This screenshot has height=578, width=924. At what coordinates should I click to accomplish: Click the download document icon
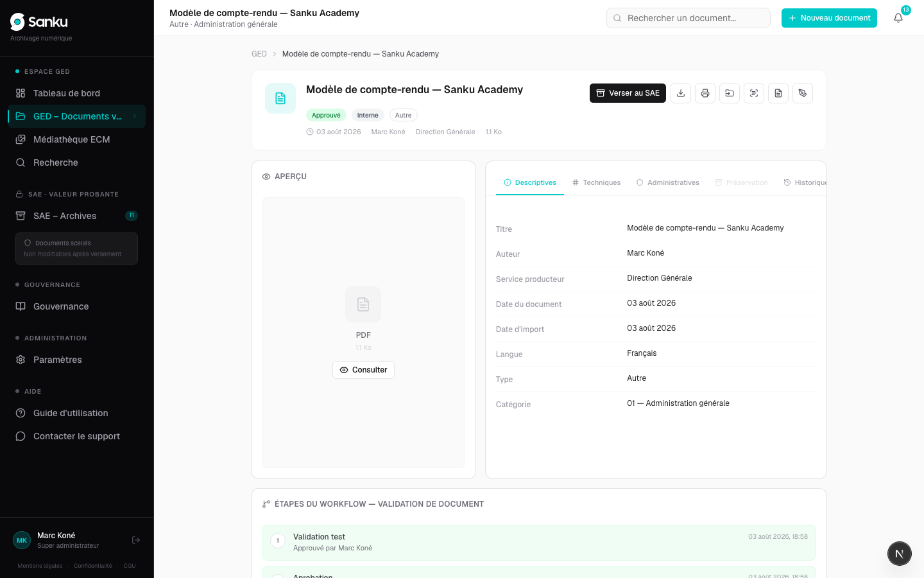click(681, 93)
